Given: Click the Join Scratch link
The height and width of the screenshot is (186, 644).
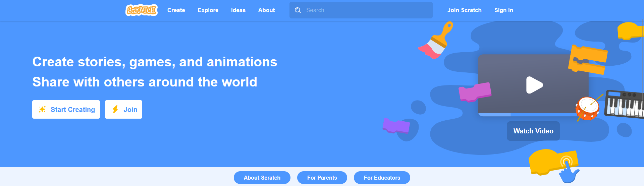Looking at the screenshot, I should coord(464,10).
